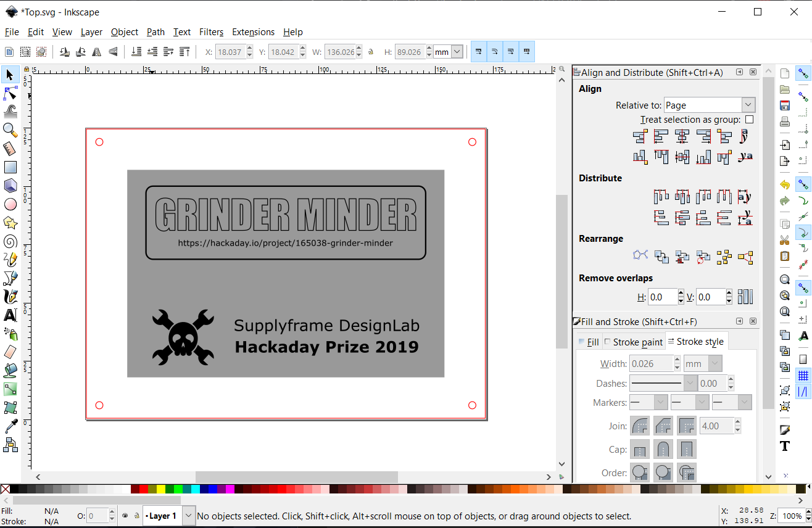Select miter join style button

[686, 426]
